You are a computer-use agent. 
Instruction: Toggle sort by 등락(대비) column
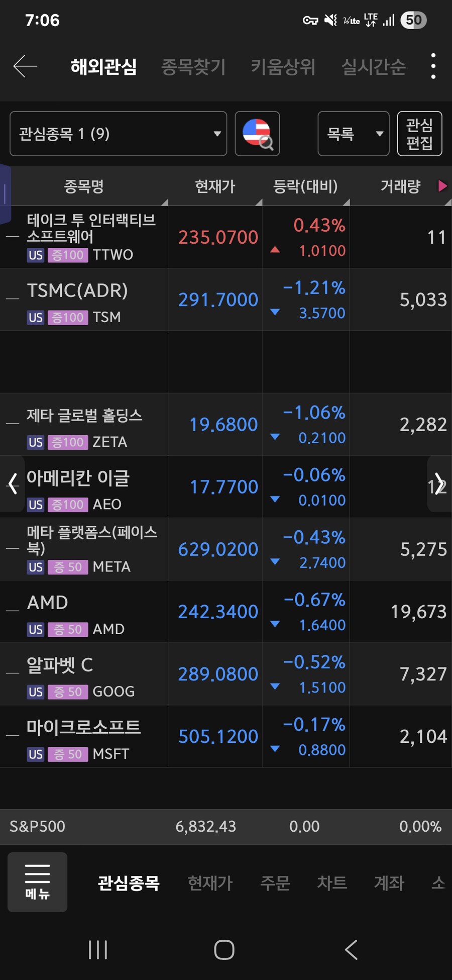click(305, 186)
